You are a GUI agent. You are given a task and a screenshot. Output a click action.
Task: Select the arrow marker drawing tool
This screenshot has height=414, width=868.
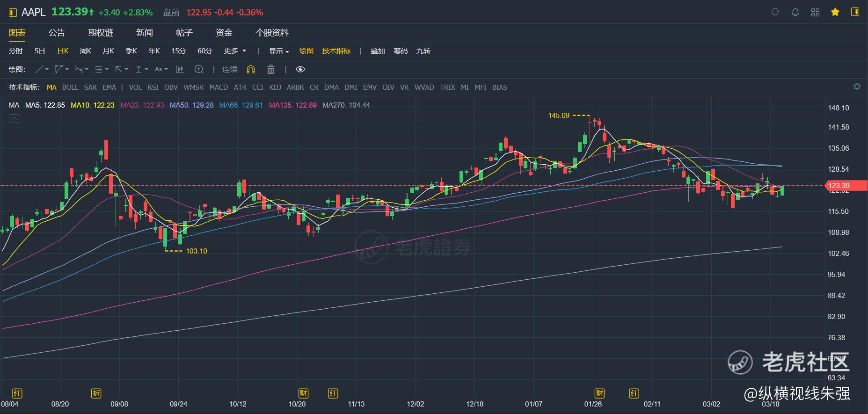point(118,69)
